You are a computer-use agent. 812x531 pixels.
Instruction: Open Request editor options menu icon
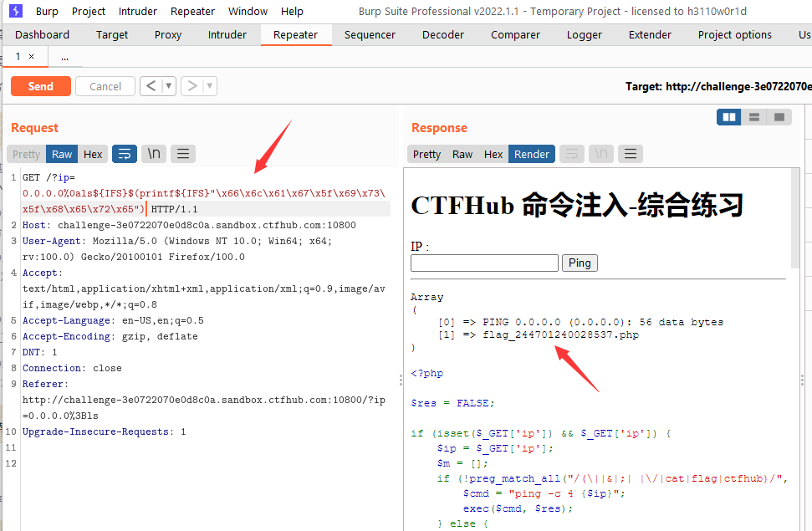pos(183,154)
